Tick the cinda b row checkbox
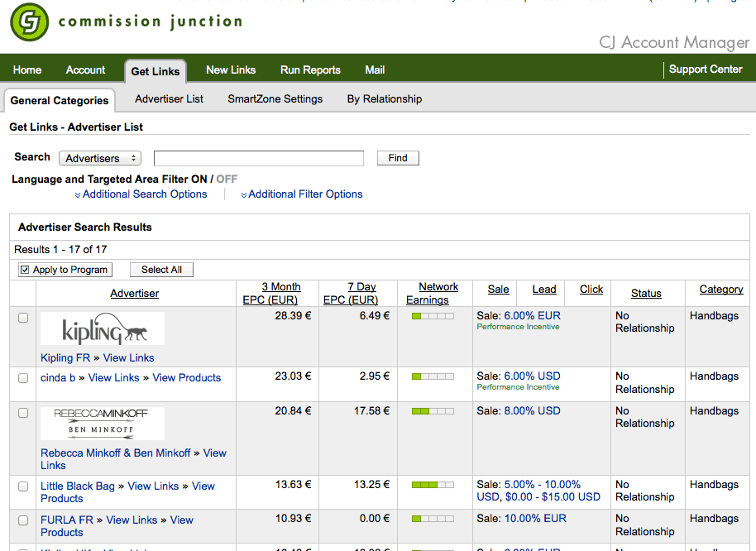This screenshot has height=551, width=756. (x=23, y=378)
